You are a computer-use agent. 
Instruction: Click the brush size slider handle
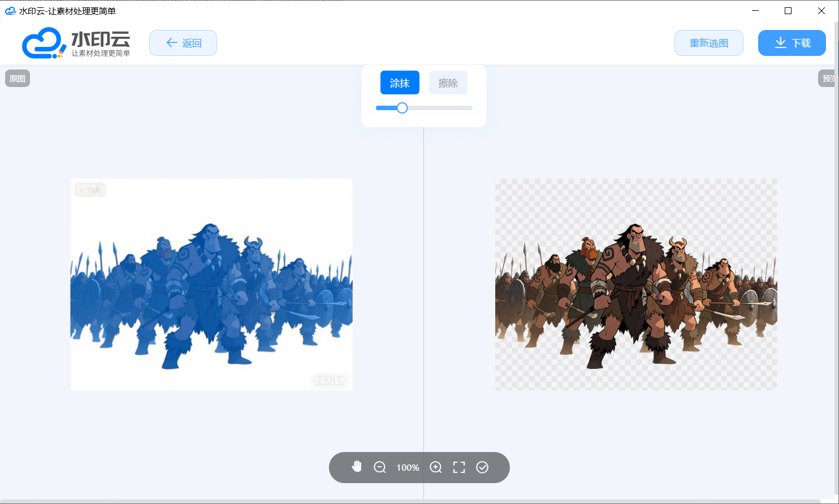(402, 108)
